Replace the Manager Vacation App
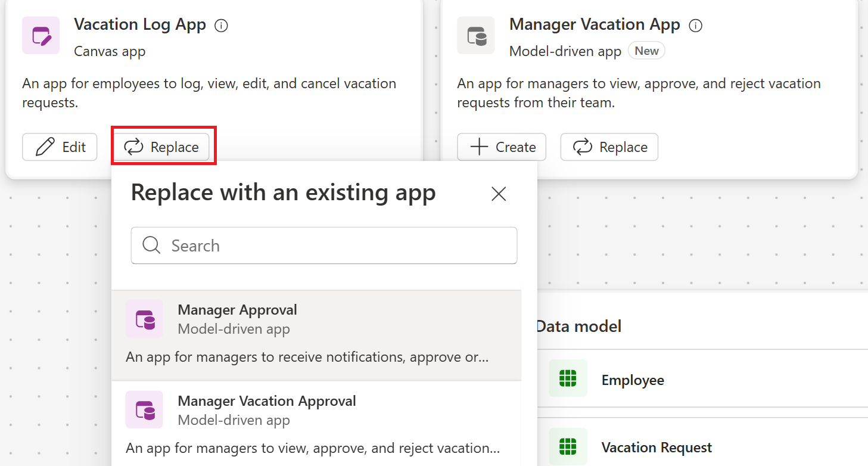 [609, 147]
